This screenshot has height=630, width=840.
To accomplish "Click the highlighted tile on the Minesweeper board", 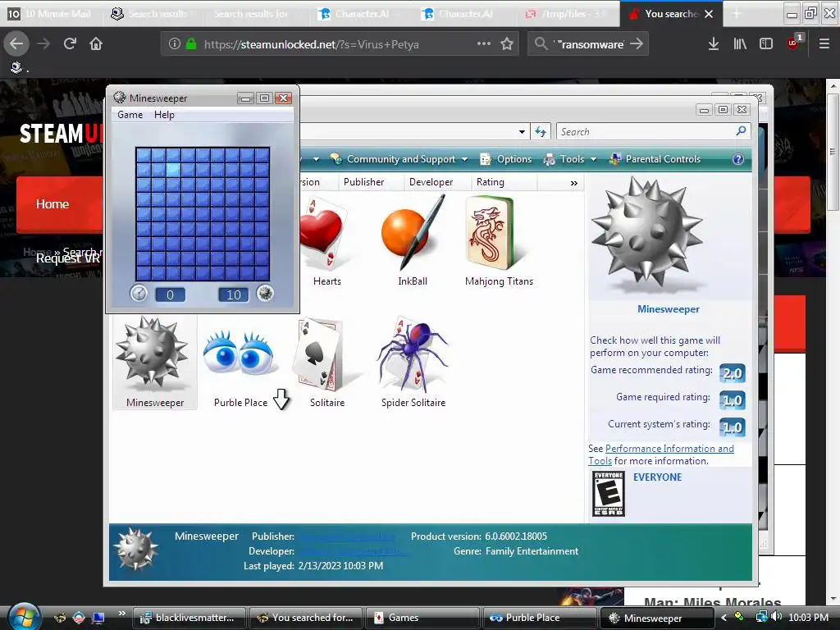I will (x=172, y=170).
